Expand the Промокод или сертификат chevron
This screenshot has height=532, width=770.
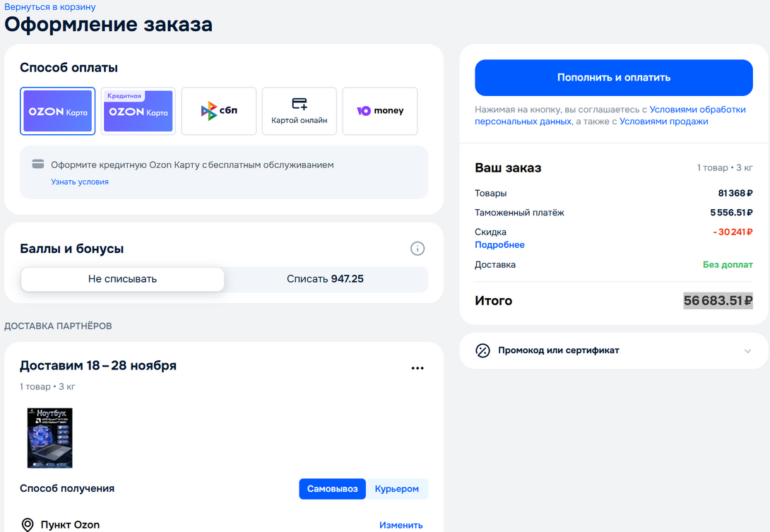(747, 351)
